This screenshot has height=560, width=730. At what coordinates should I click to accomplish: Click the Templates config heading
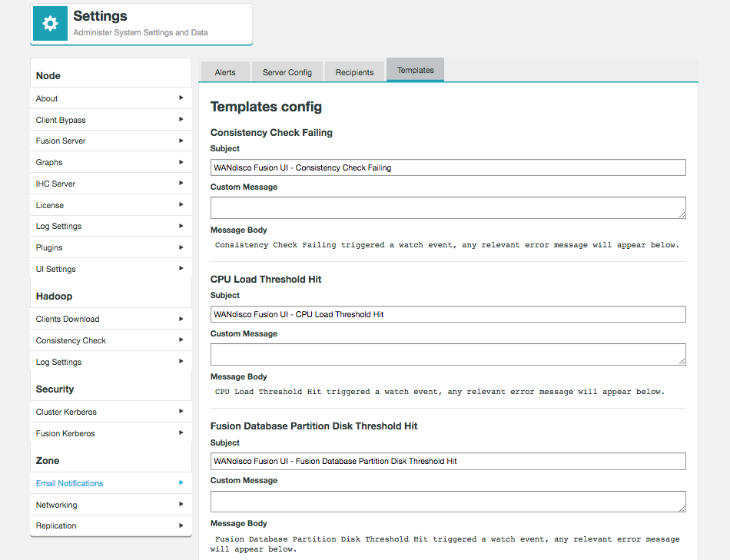coord(266,107)
